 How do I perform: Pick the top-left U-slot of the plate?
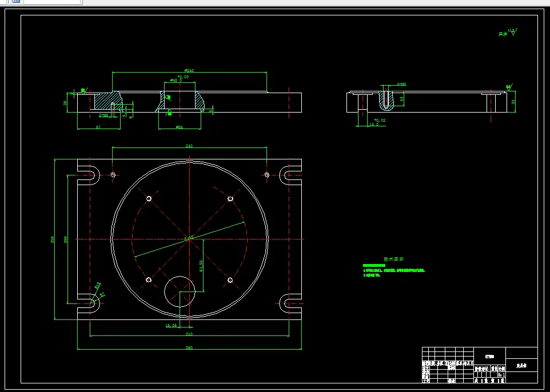click(89, 175)
